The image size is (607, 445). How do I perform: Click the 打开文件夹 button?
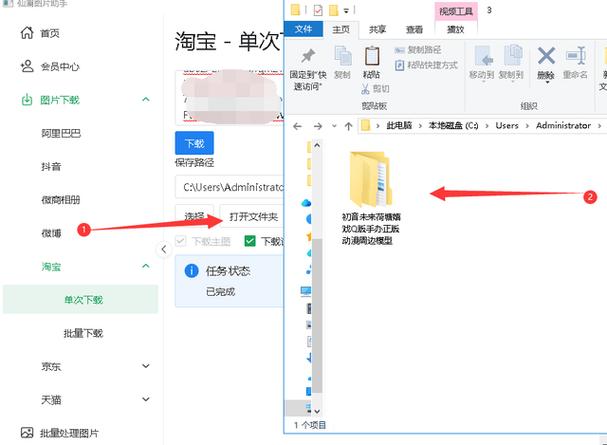tap(253, 216)
